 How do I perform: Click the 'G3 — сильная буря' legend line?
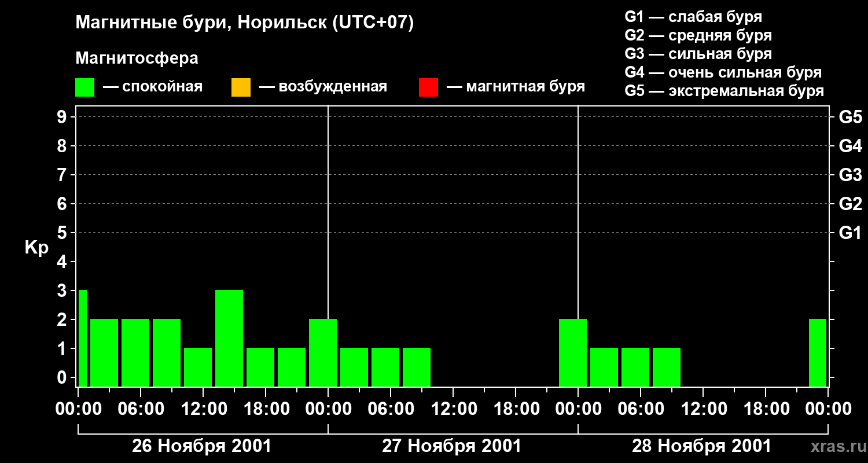point(698,54)
